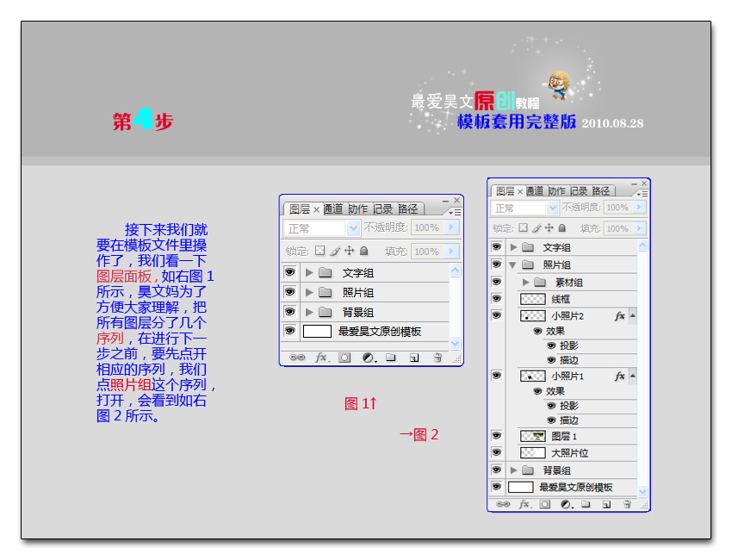Click the link layers icon in Figure 1 panel
The width and height of the screenshot is (732, 560).
[x=297, y=358]
